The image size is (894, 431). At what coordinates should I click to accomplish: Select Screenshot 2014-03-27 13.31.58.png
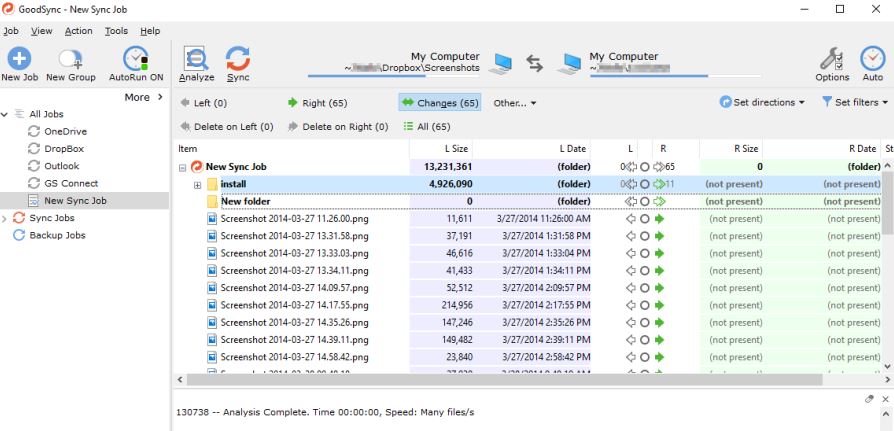click(294, 236)
